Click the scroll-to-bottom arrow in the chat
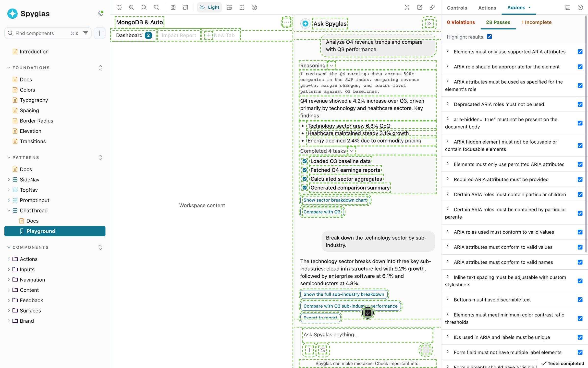 click(x=368, y=313)
